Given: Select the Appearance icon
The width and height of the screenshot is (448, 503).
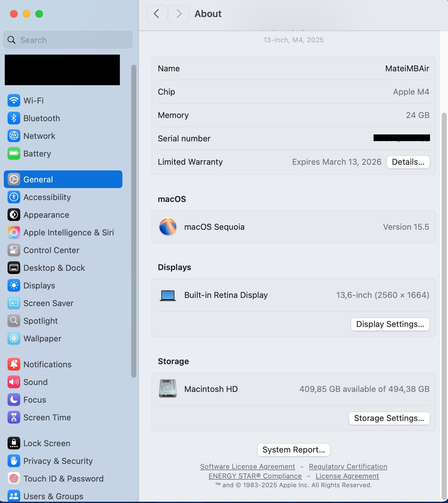Looking at the screenshot, I should pyautogui.click(x=14, y=215).
